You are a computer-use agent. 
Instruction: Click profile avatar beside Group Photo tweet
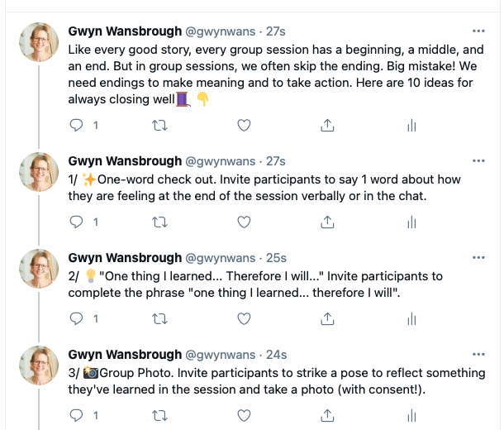[39, 365]
